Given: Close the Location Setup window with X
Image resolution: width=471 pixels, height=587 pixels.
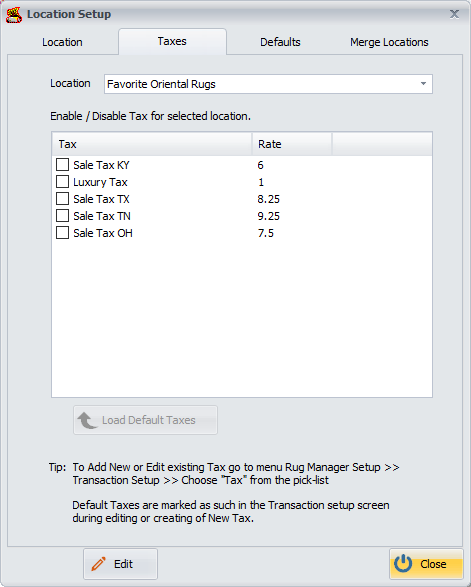Looking at the screenshot, I should 454,14.
